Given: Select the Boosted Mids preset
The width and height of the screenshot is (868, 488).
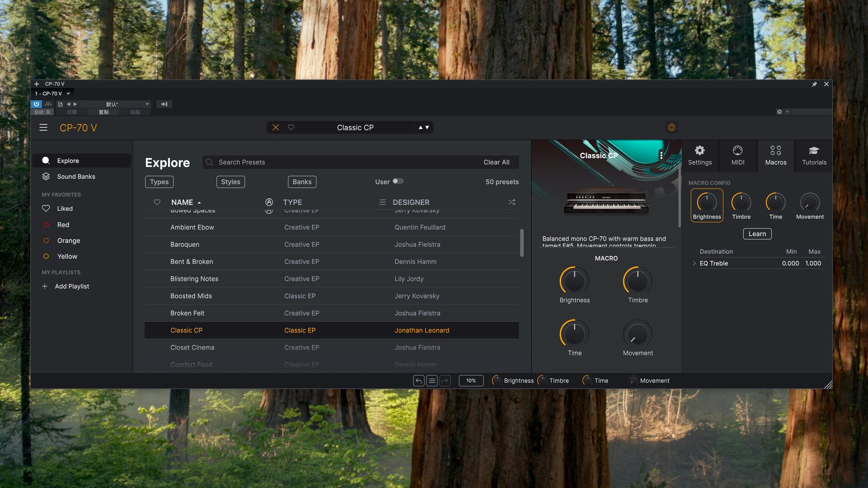Looking at the screenshot, I should click(332, 296).
